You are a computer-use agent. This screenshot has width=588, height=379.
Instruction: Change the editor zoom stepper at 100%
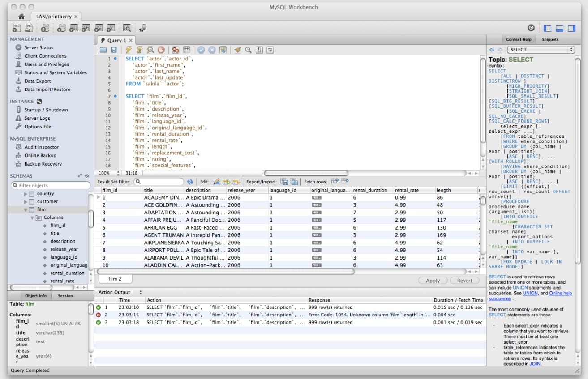click(118, 173)
